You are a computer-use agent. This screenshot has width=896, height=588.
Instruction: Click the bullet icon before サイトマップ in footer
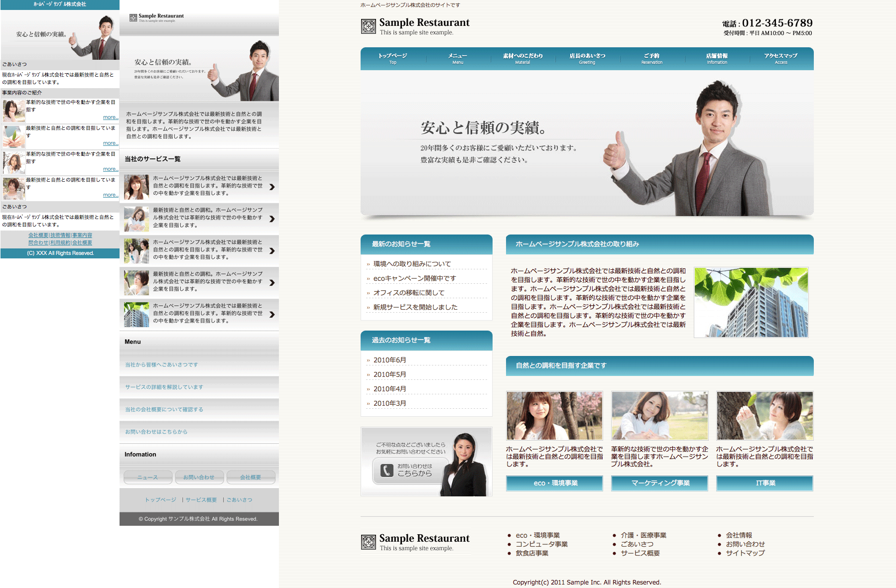click(x=719, y=553)
